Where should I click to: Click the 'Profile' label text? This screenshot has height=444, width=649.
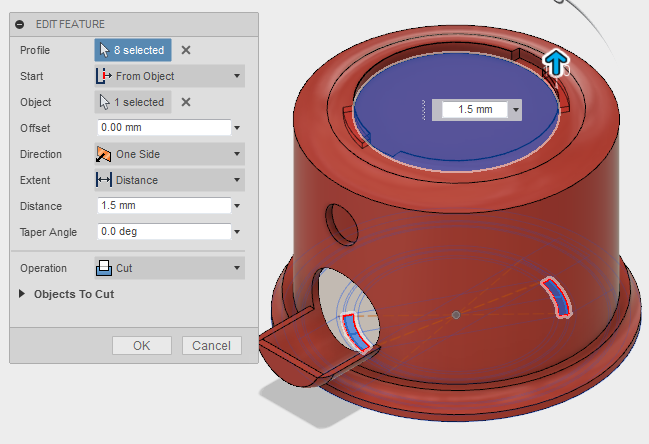(x=35, y=50)
